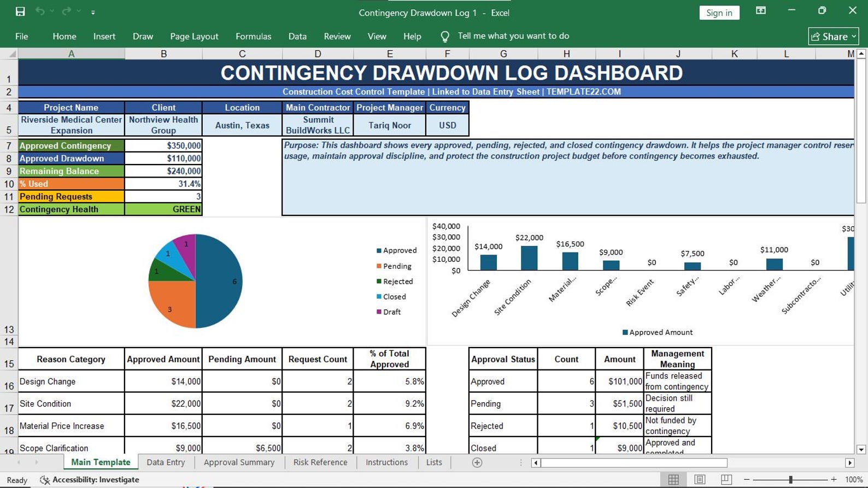Select column G header
868x488 pixels.
point(503,54)
